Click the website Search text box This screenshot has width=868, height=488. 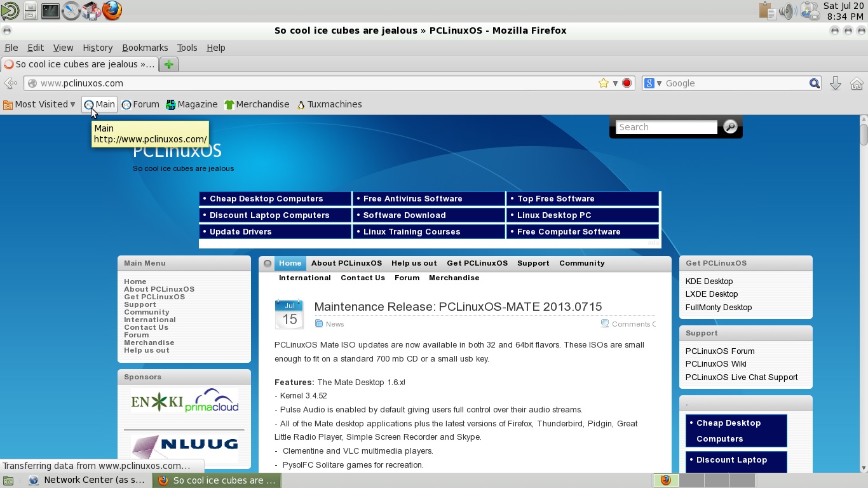(x=667, y=127)
